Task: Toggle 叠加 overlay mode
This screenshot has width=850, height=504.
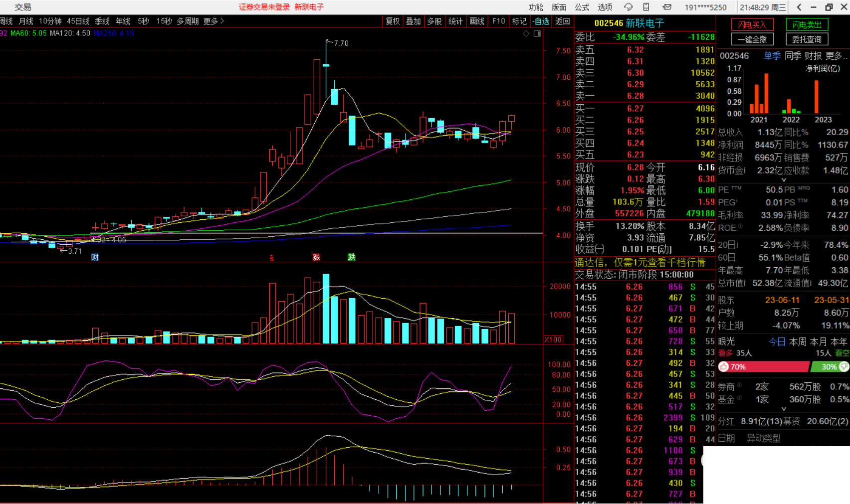Action: point(414,21)
